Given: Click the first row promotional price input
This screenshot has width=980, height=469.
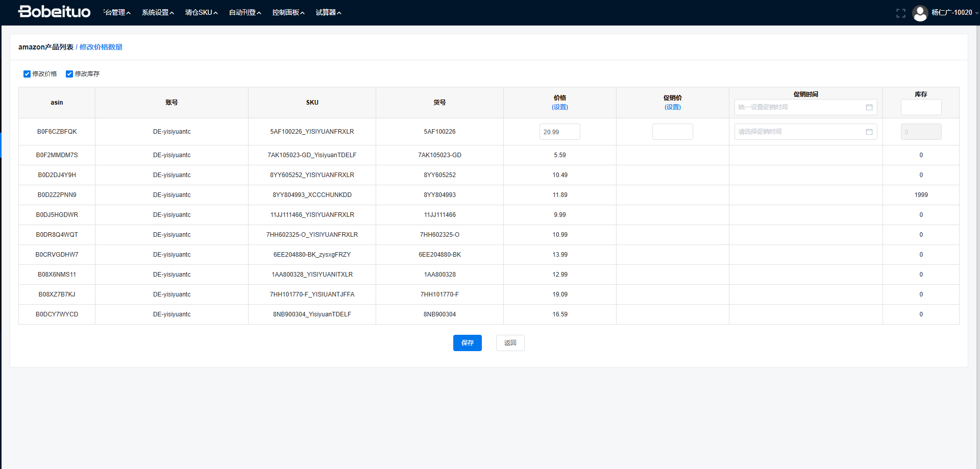Looking at the screenshot, I should 672,132.
